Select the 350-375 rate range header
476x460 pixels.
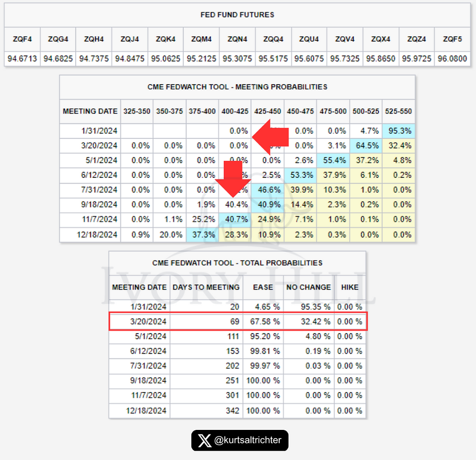coord(170,111)
